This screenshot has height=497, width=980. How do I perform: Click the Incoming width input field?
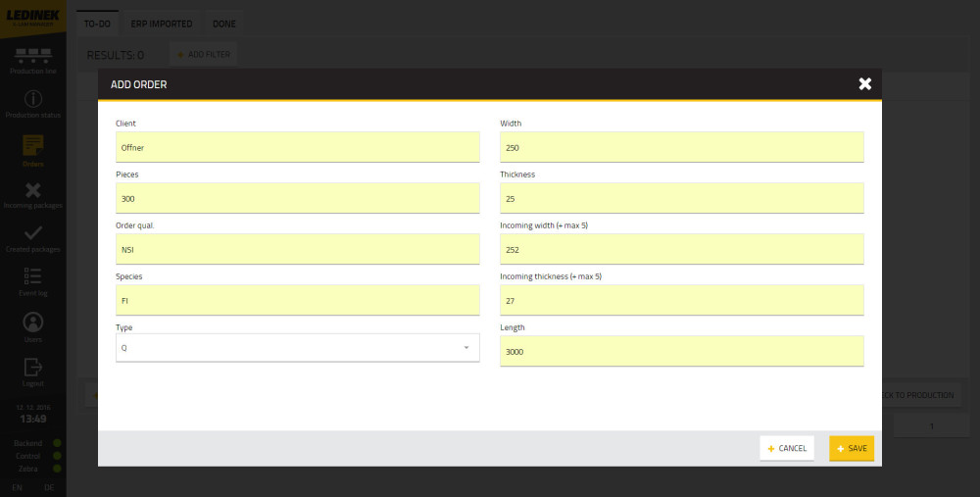tap(681, 250)
